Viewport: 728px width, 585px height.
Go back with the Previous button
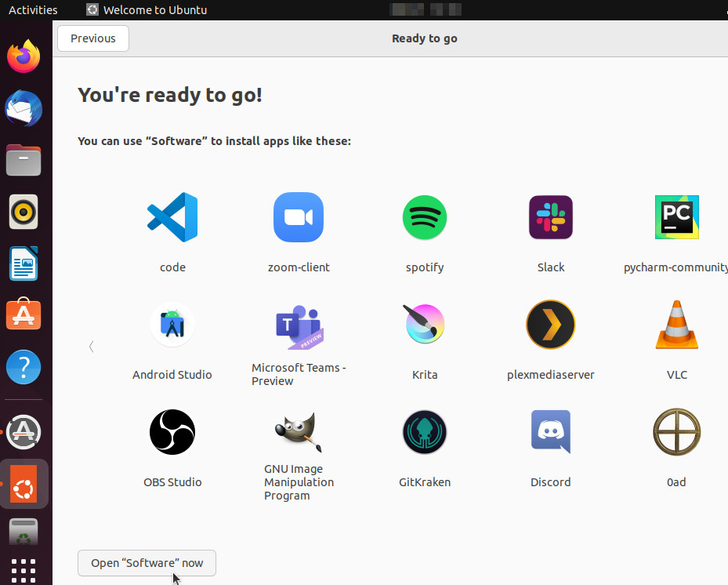[x=93, y=38]
